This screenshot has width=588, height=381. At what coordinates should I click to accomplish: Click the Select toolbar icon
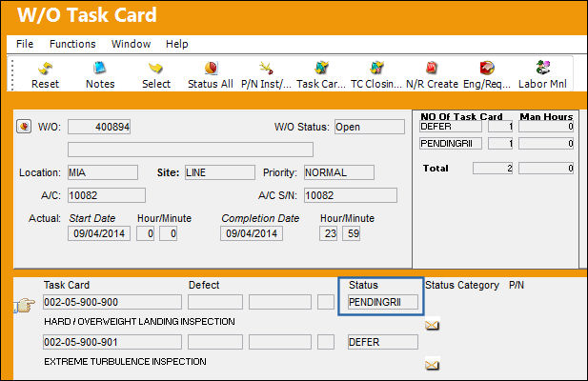click(x=155, y=69)
